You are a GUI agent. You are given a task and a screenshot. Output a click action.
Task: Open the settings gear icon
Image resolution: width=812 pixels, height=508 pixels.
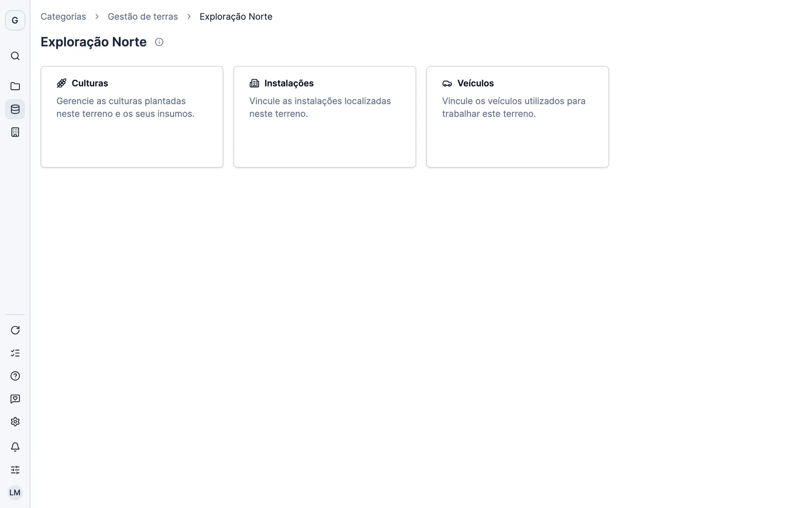pos(15,422)
